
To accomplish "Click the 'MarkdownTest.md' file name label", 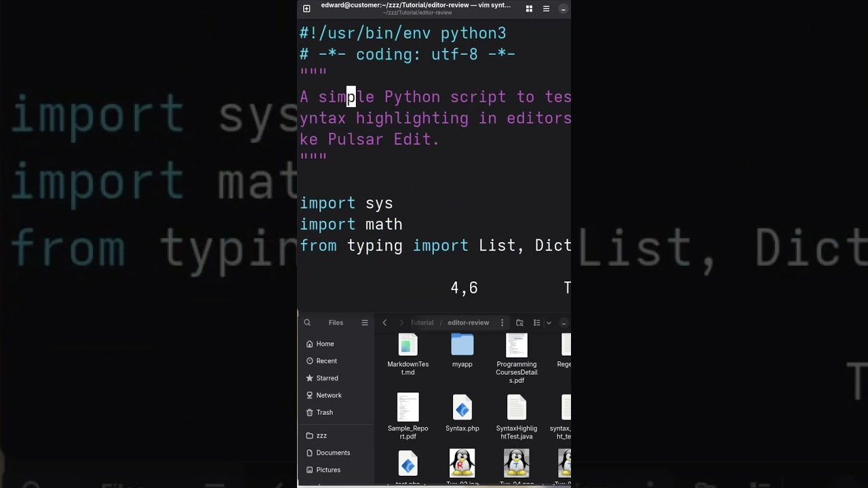I will coord(408,368).
